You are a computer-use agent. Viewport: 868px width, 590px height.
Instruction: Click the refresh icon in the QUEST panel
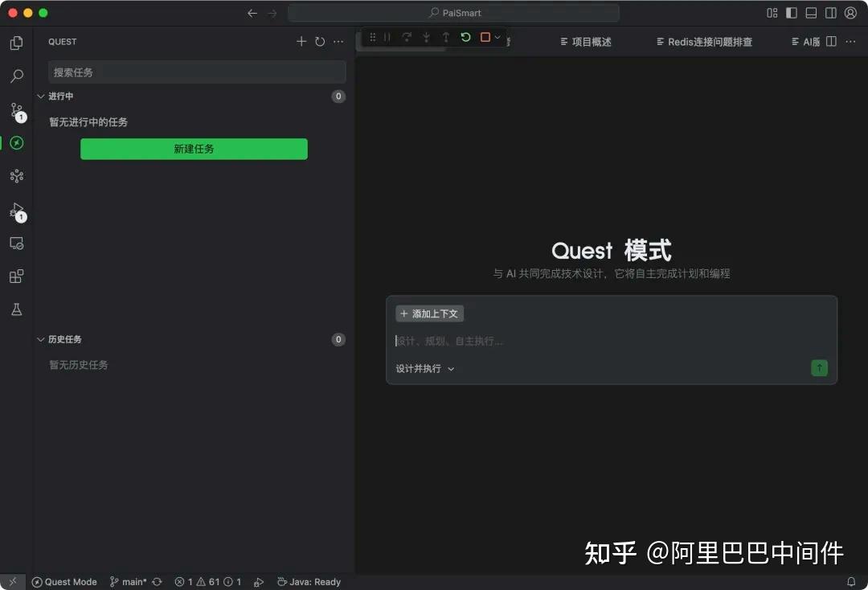[x=319, y=41]
